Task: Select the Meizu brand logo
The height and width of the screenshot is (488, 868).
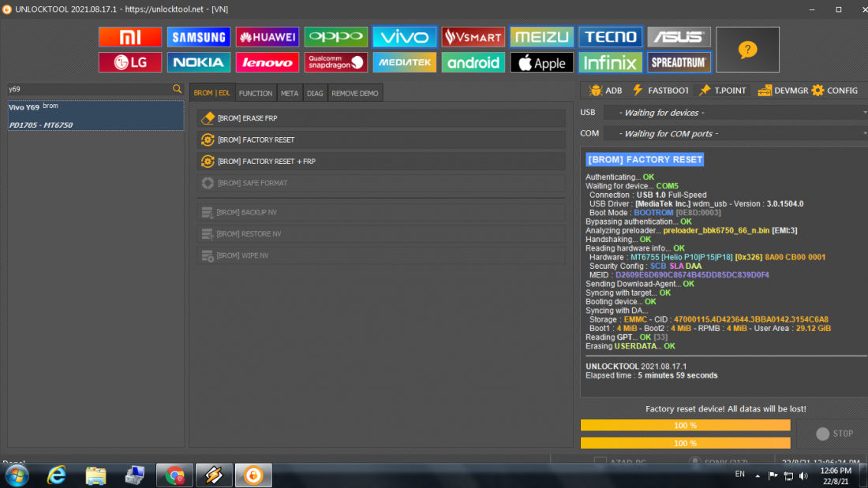Action: 542,37
